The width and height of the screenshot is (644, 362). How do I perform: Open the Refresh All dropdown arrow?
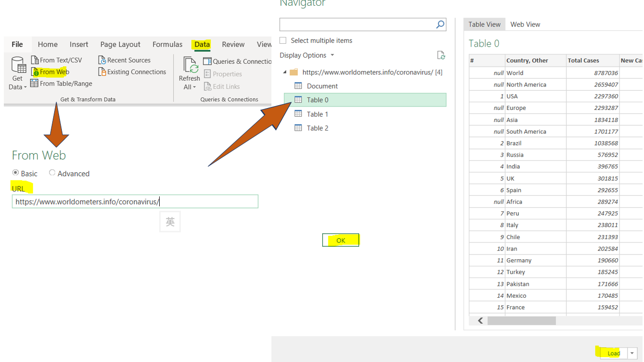[x=194, y=87]
